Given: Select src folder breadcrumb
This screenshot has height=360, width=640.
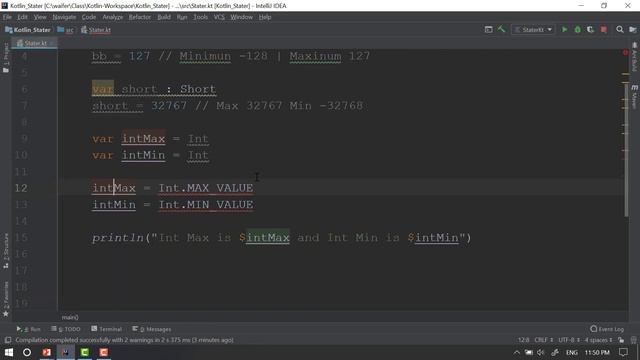Looking at the screenshot, I should pos(66,30).
